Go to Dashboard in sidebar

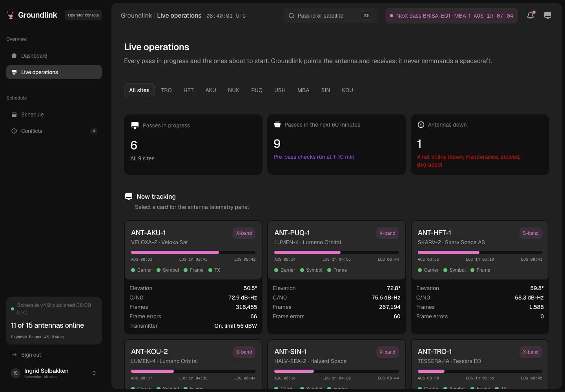click(54, 56)
